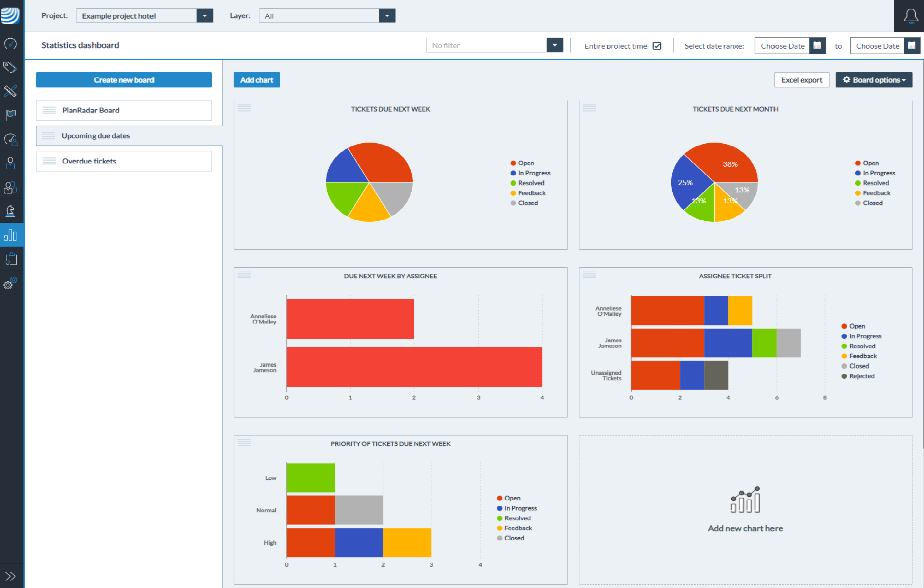
Task: Toggle the Entire project time checkbox
Action: pyautogui.click(x=657, y=46)
